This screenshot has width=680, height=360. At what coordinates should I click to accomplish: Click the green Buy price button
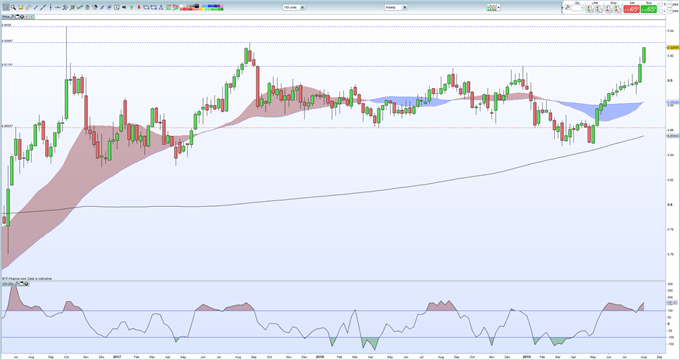pyautogui.click(x=649, y=9)
